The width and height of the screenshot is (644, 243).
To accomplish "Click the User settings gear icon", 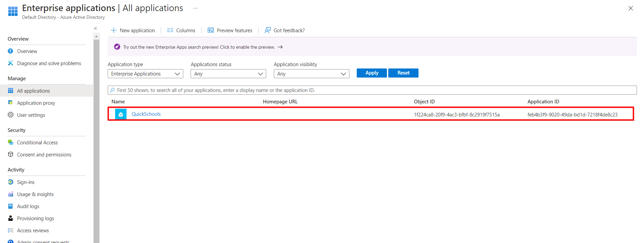I will (11, 115).
